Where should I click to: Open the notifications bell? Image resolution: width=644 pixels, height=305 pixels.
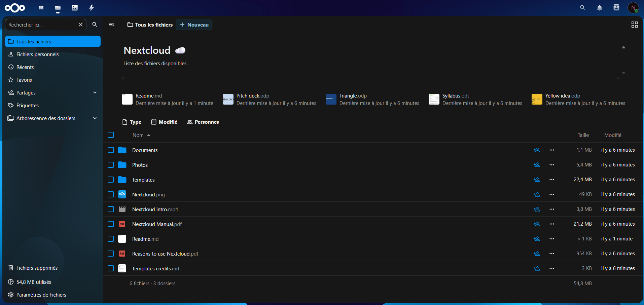(x=599, y=8)
